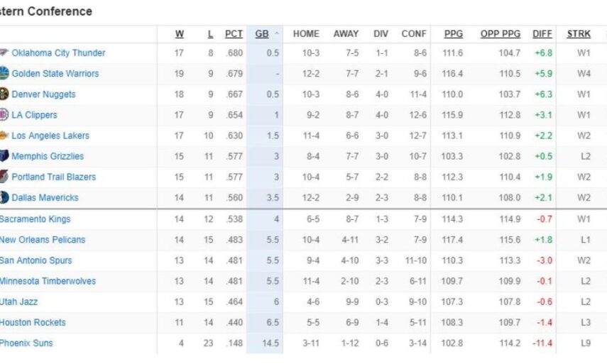Sort standings by W column

coord(180,34)
